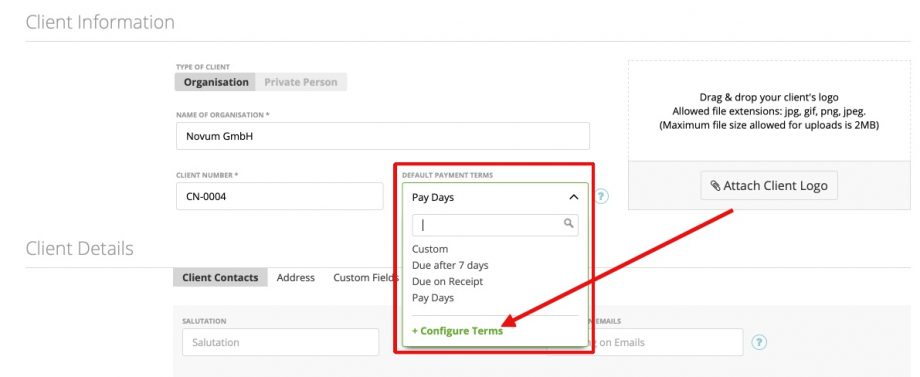Click the payment terms search box

495,225
